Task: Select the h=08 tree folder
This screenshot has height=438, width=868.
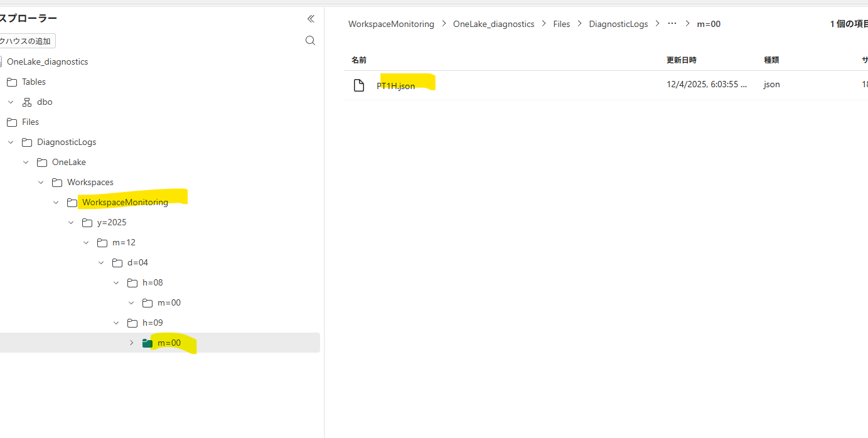Action: pos(153,282)
